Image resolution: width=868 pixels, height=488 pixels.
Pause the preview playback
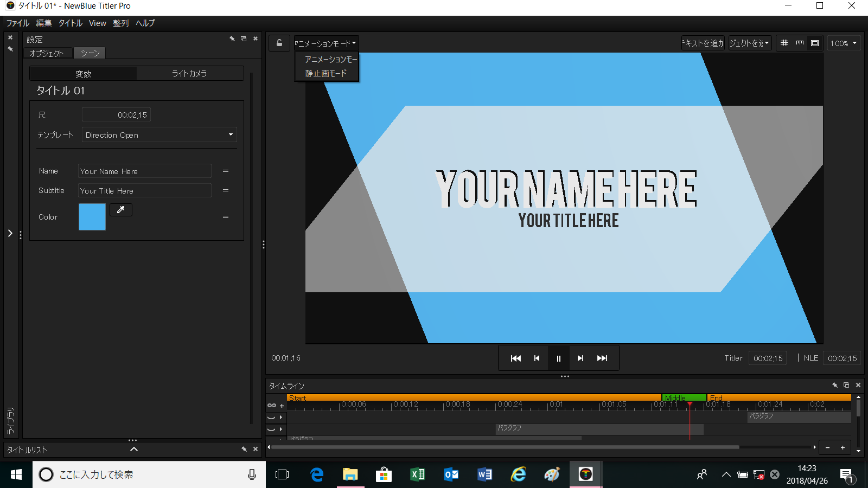[559, 358]
